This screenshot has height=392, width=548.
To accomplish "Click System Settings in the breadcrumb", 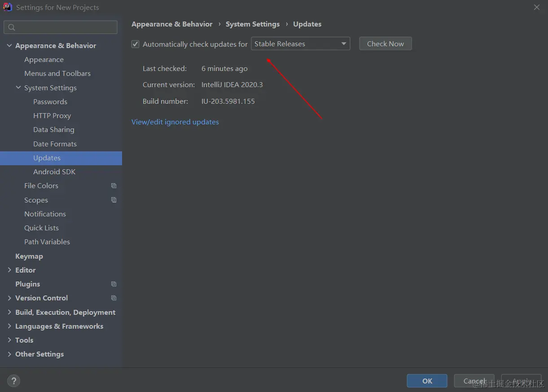I will 253,24.
